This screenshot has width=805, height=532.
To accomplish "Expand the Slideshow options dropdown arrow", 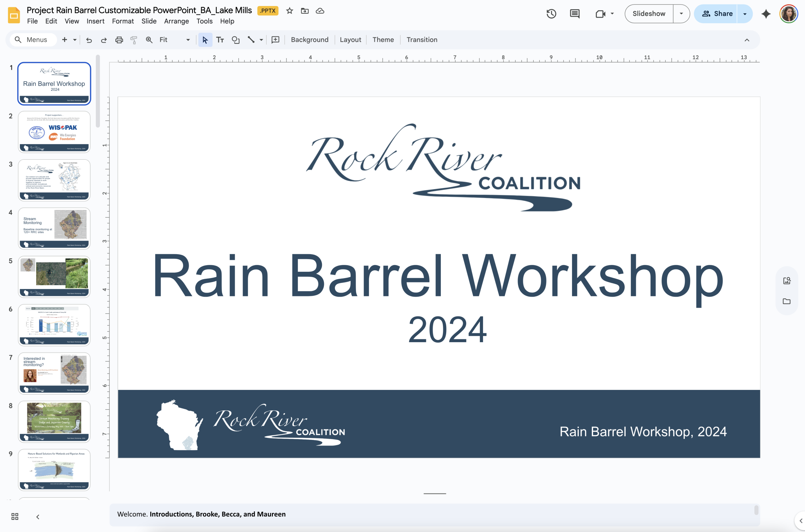I will click(x=681, y=14).
